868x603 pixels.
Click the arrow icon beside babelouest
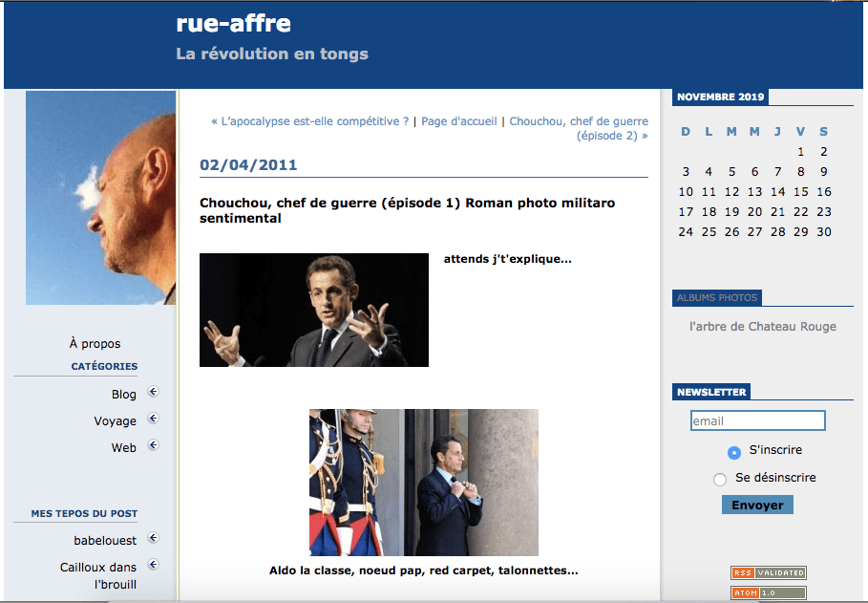(x=154, y=538)
